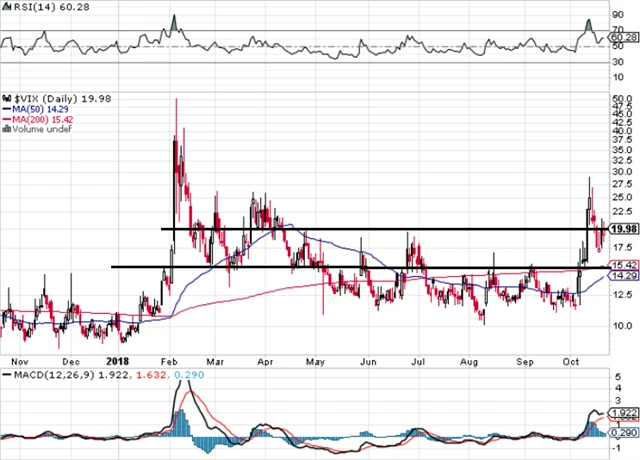Click the Oct label on the time axis

click(x=571, y=357)
